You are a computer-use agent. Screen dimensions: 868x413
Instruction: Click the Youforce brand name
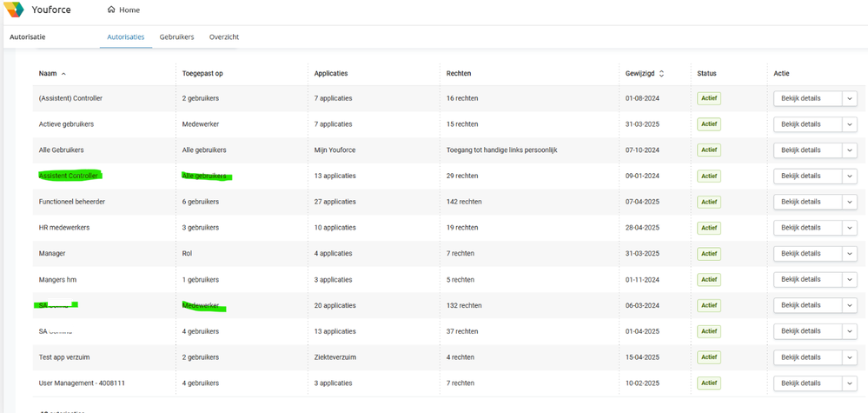tap(51, 10)
